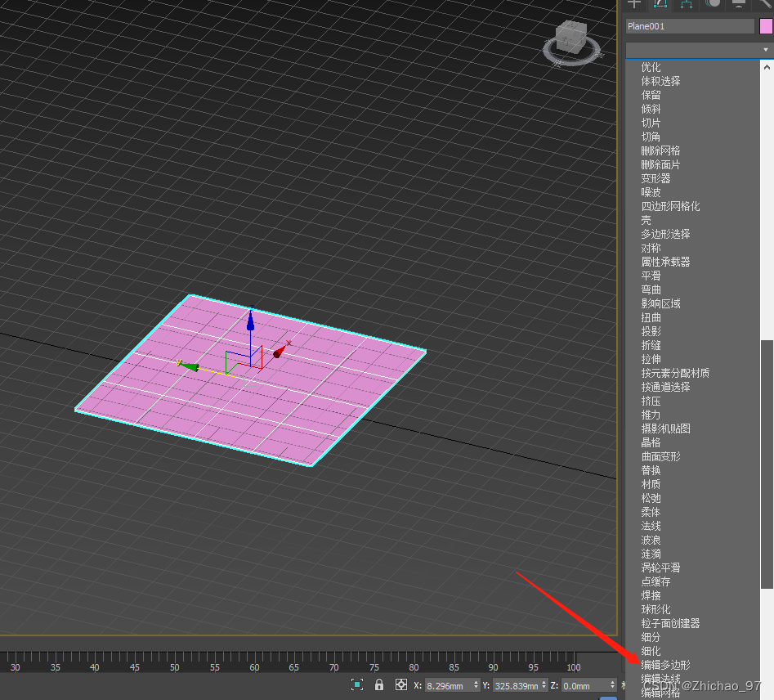This screenshot has height=700, width=774.
Task: Toggle absolute/offset transform mode icon
Action: (401, 684)
